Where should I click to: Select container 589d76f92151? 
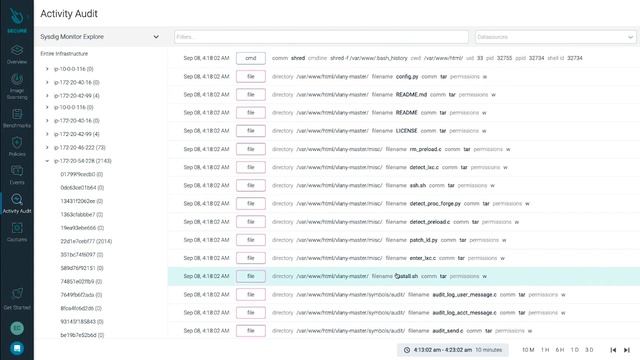coord(82,268)
